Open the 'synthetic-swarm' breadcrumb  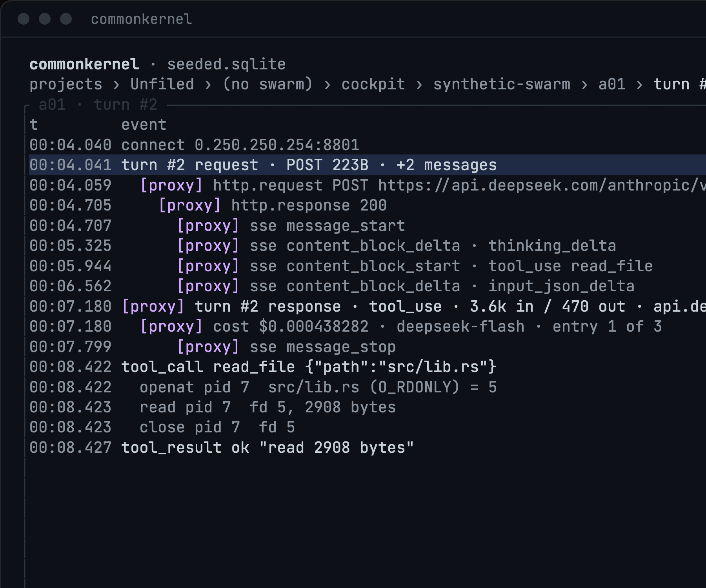click(502, 84)
